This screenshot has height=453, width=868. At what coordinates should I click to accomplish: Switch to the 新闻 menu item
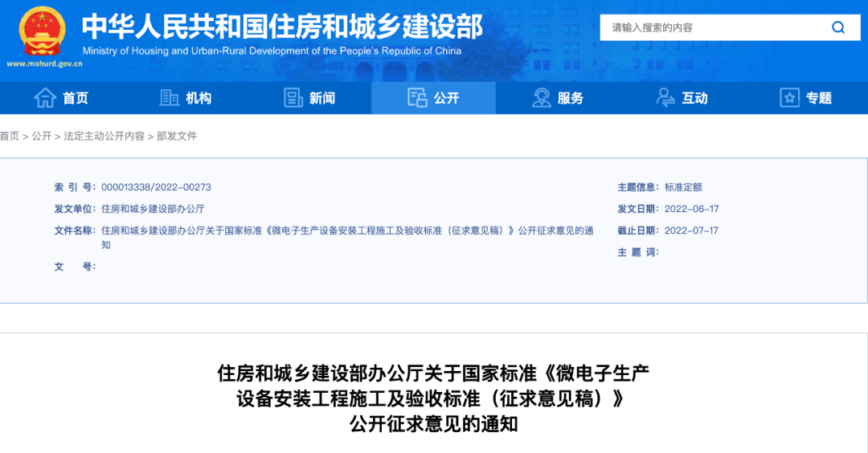(322, 98)
